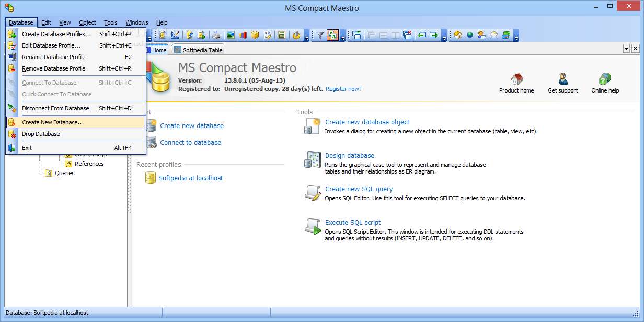Screen dimensions: 644x322
Task: Open recent profile Softpedia at localhost
Action: 191,178
